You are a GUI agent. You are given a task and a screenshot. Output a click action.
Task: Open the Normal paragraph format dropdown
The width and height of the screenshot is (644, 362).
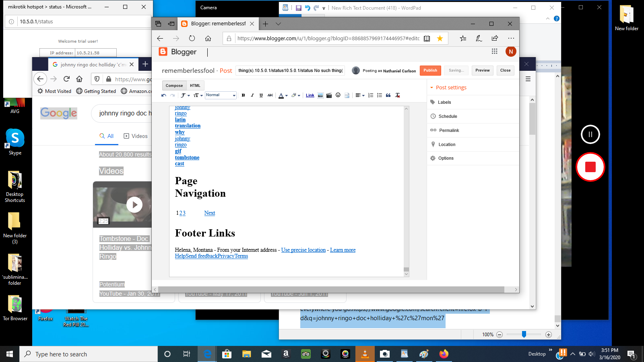[x=221, y=95]
